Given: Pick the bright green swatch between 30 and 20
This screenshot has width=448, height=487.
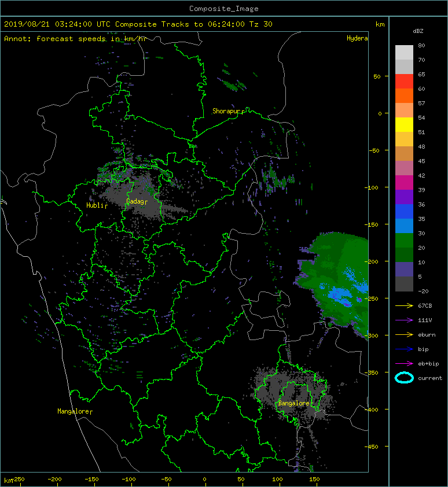Looking at the screenshot, I should tap(404, 241).
